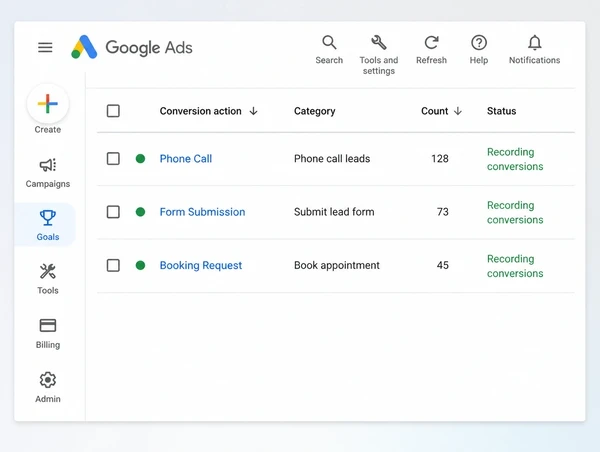The image size is (600, 452).
Task: Check the Booking Request row checkbox
Action: [113, 265]
